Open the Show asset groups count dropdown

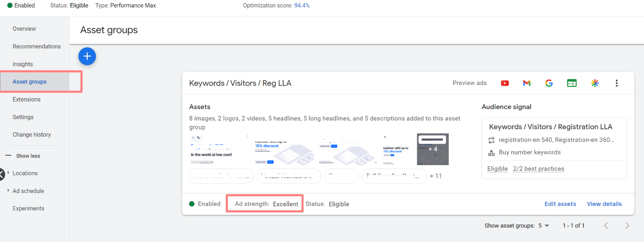click(x=544, y=226)
